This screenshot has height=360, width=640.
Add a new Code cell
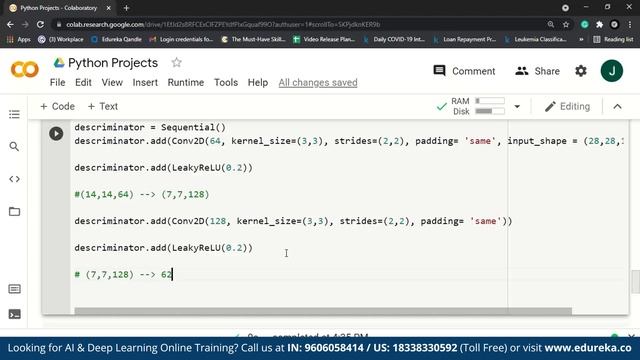click(x=57, y=107)
